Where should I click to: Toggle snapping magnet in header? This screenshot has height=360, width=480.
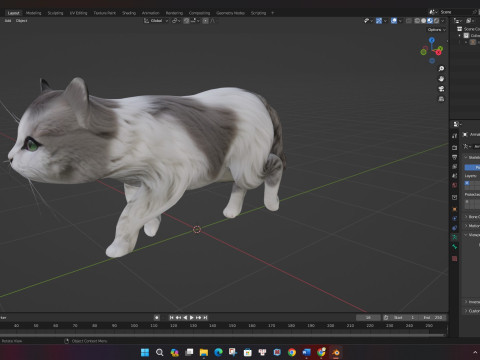click(187, 21)
